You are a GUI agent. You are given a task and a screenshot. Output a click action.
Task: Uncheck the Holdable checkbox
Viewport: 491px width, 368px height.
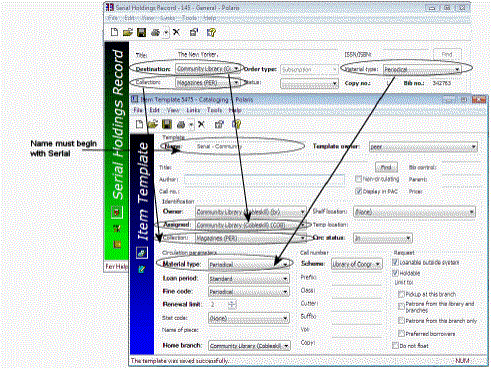(x=395, y=273)
